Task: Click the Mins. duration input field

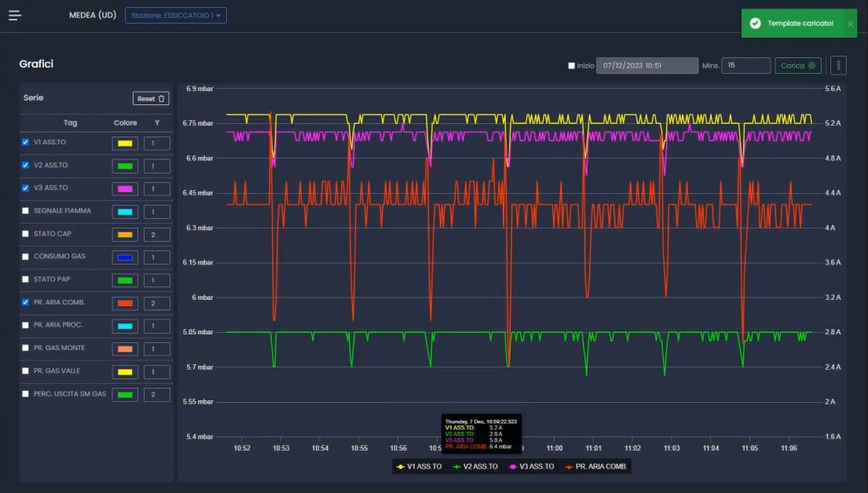Action: (745, 66)
